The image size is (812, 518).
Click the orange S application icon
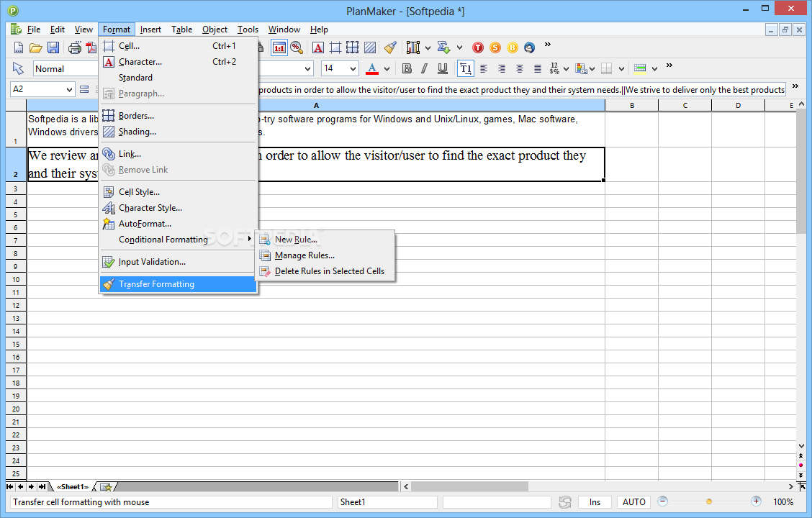click(495, 48)
